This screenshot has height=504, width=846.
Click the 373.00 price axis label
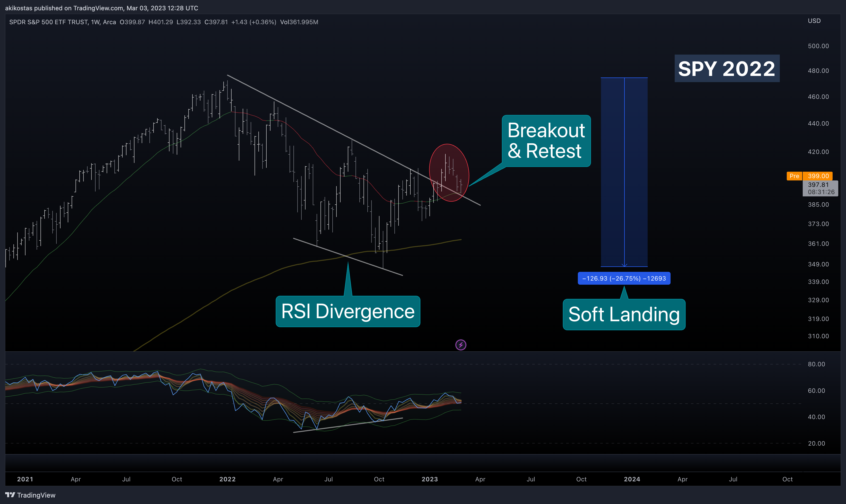click(818, 224)
